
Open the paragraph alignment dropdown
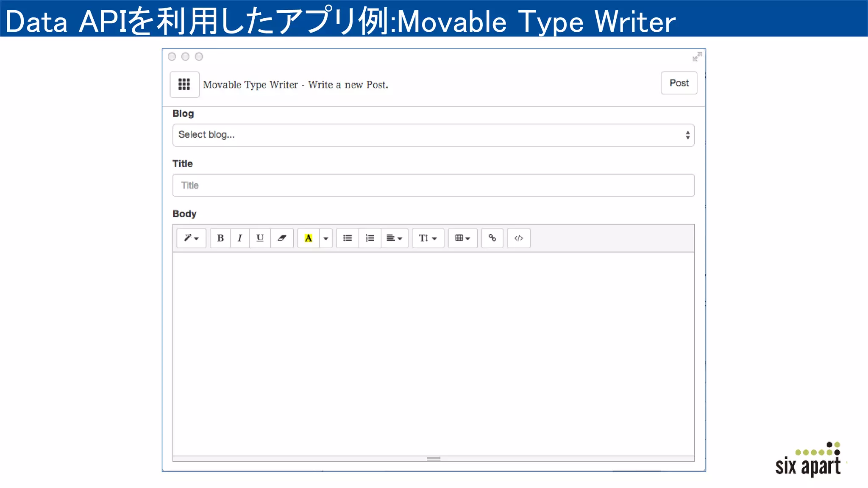(395, 238)
